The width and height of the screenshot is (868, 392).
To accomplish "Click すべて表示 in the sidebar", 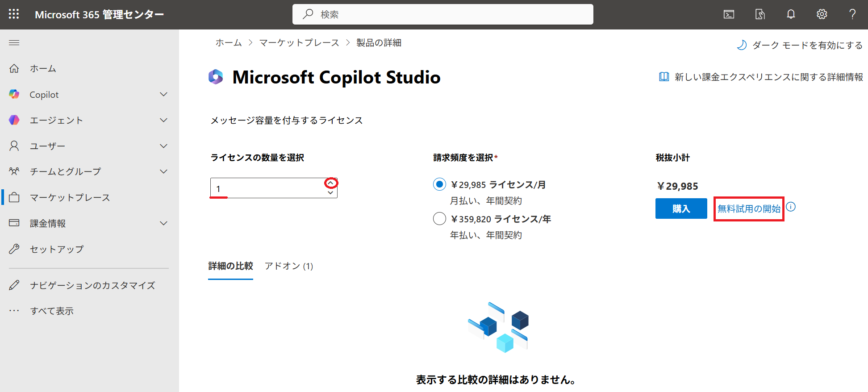I will coord(52,311).
